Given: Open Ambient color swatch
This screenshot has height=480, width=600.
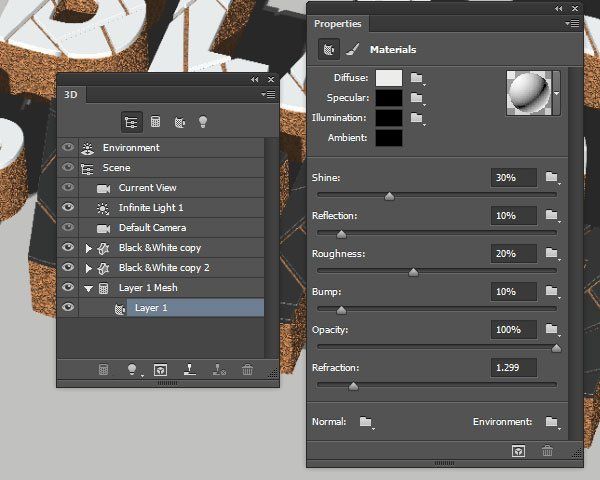Looking at the screenshot, I should pos(389,138).
